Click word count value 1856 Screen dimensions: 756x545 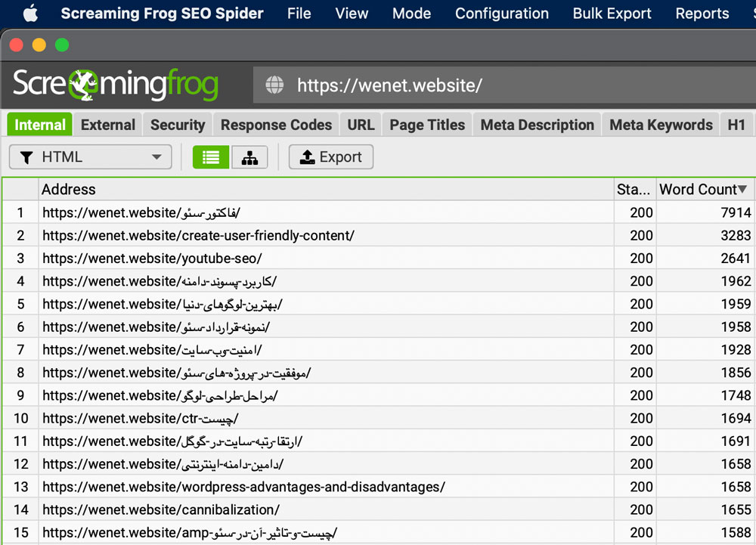(x=736, y=373)
